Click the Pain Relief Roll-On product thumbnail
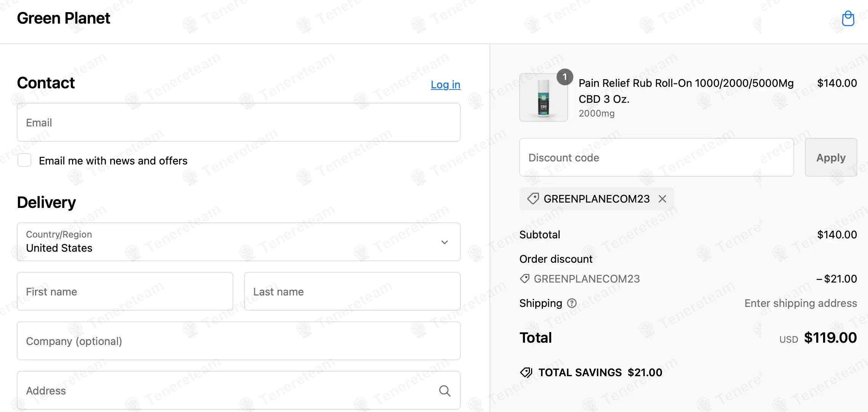The width and height of the screenshot is (868, 412). (543, 98)
